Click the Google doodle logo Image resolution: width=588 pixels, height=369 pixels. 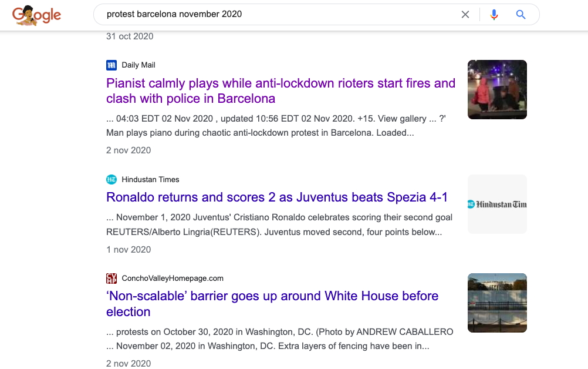(36, 15)
